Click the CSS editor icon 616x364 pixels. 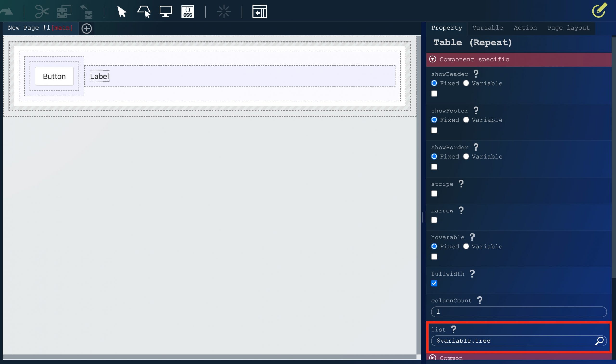(x=187, y=12)
